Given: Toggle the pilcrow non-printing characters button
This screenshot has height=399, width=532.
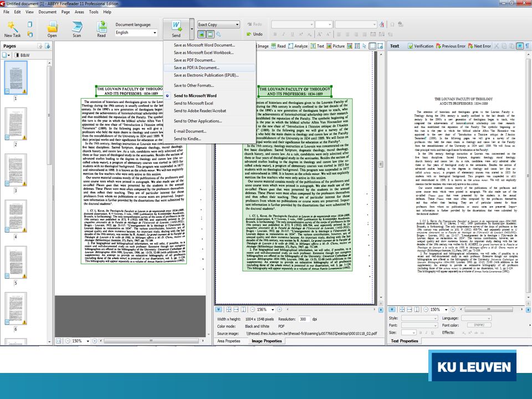Looking at the screenshot, I should [528, 46].
